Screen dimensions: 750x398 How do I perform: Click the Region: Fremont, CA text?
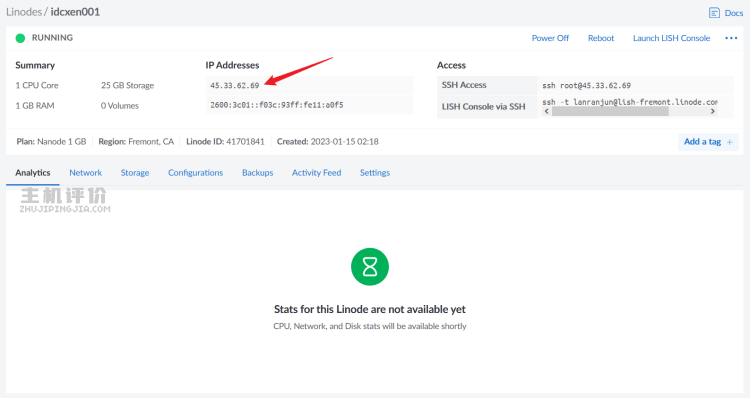tap(136, 142)
